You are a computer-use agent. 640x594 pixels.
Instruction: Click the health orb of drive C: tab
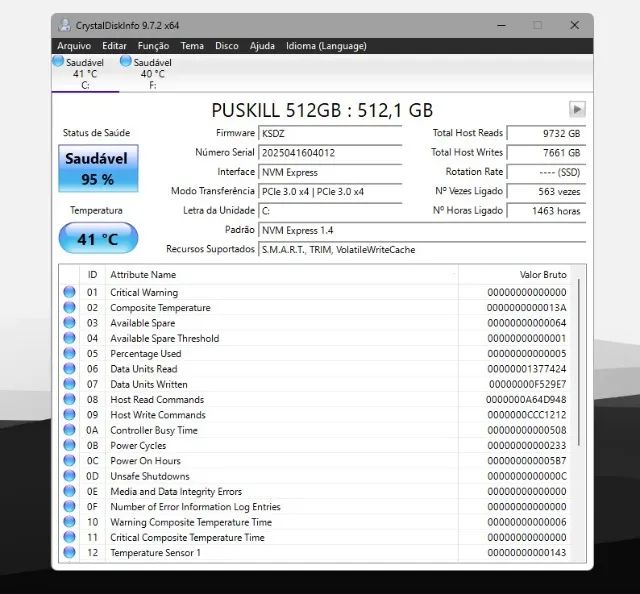pyautogui.click(x=58, y=61)
